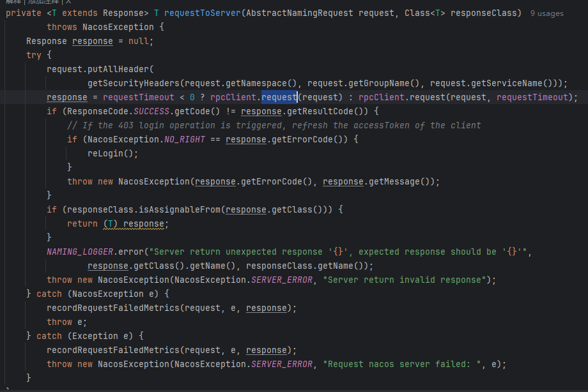Viewport: 588px width, 392px height.
Task: Click requestTimeout before the '< 0' comparison
Action: coord(139,98)
